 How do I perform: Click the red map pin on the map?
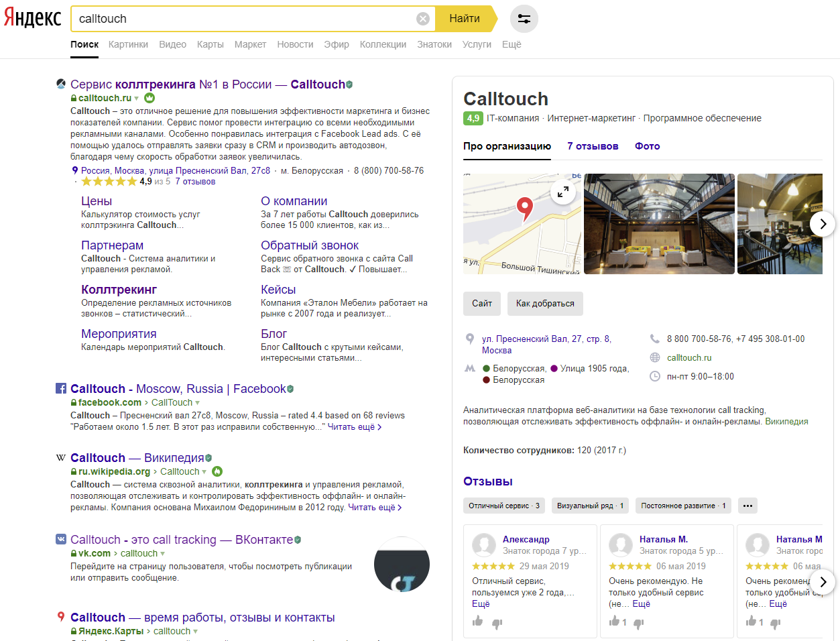tap(525, 209)
